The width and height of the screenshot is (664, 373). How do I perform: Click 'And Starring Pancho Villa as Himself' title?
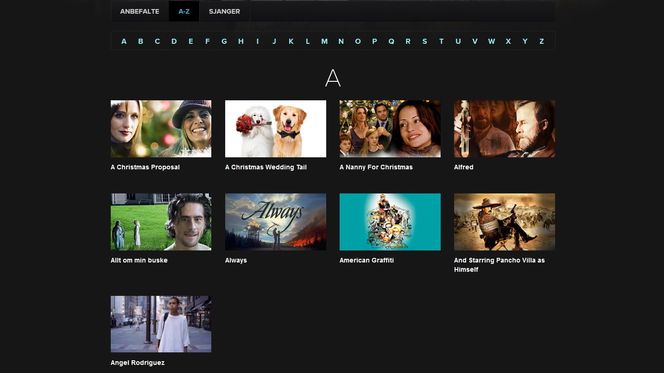pos(499,265)
